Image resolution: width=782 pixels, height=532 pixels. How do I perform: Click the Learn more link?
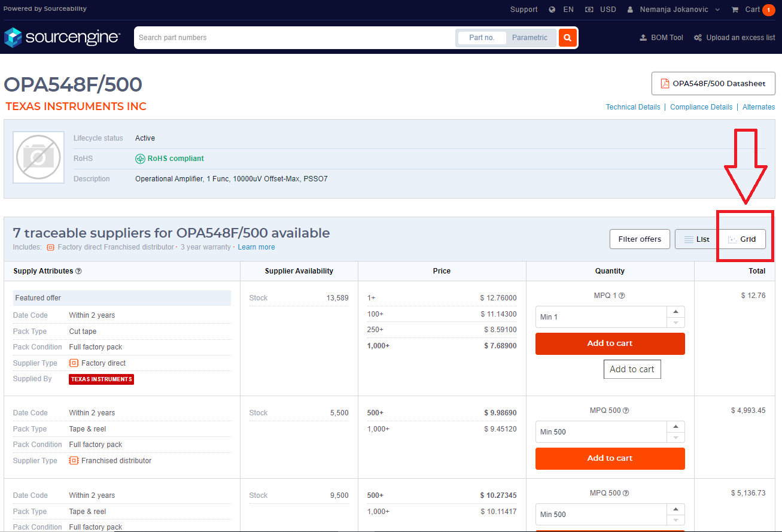[256, 247]
